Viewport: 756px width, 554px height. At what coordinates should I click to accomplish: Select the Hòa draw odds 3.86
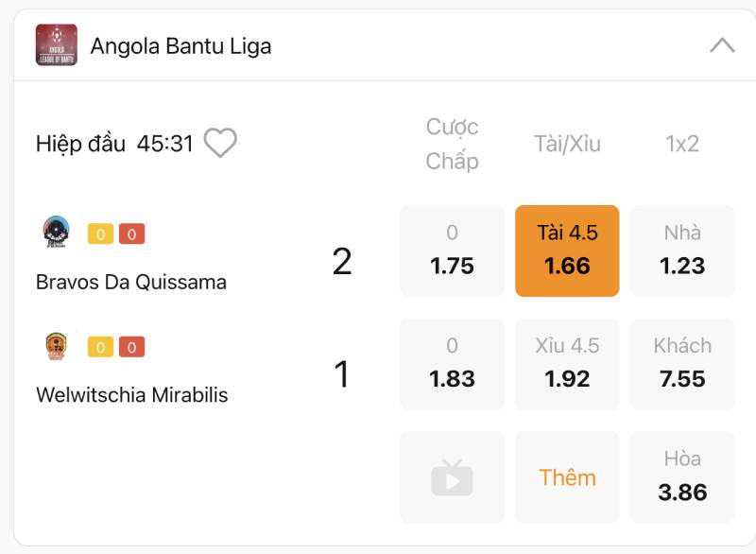[682, 477]
